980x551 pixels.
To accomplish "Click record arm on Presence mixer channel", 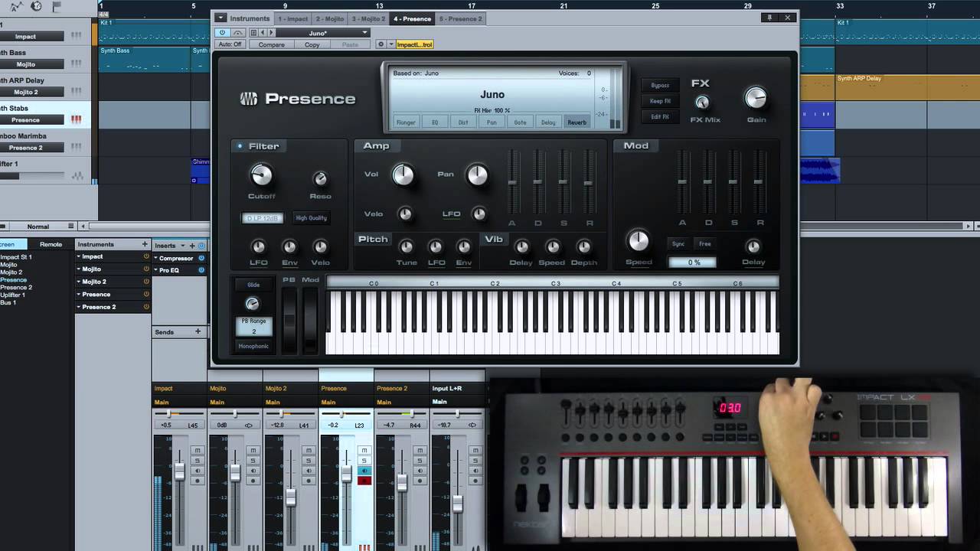I will pos(364,481).
